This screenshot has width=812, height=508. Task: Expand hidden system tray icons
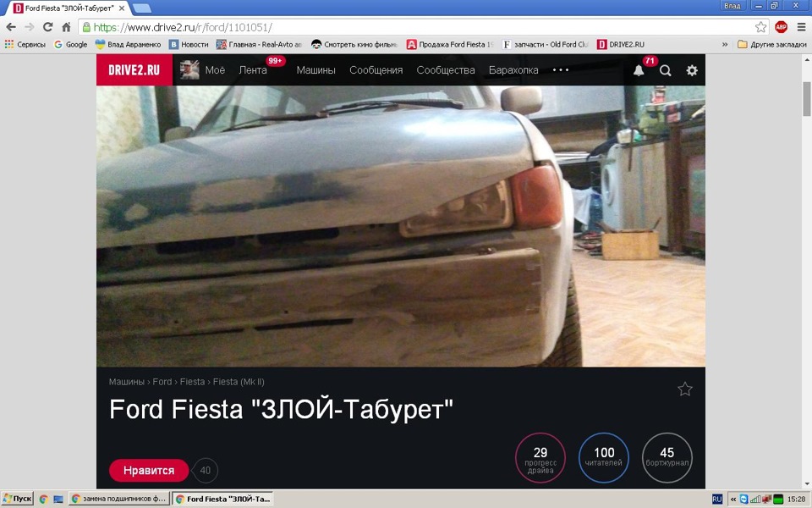(733, 500)
